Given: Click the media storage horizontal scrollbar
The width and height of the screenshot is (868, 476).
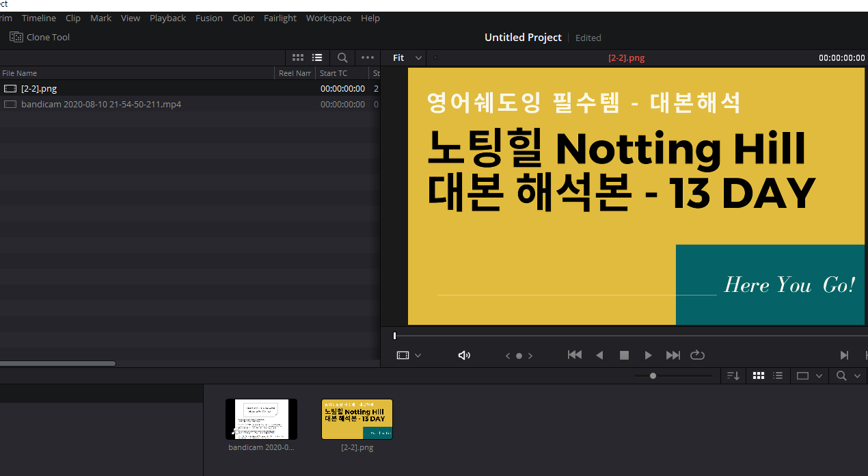Looking at the screenshot, I should [x=57, y=363].
